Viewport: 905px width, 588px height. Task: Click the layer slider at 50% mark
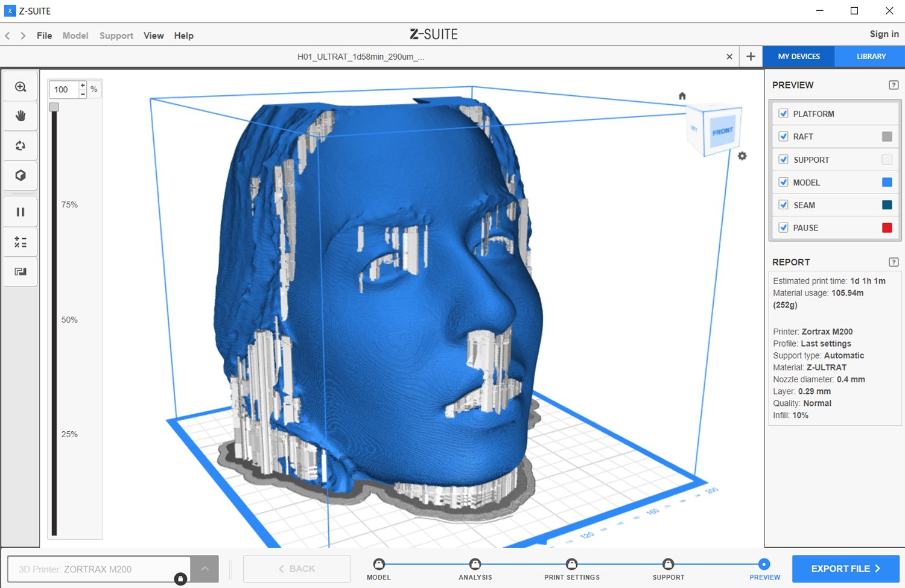[54, 320]
